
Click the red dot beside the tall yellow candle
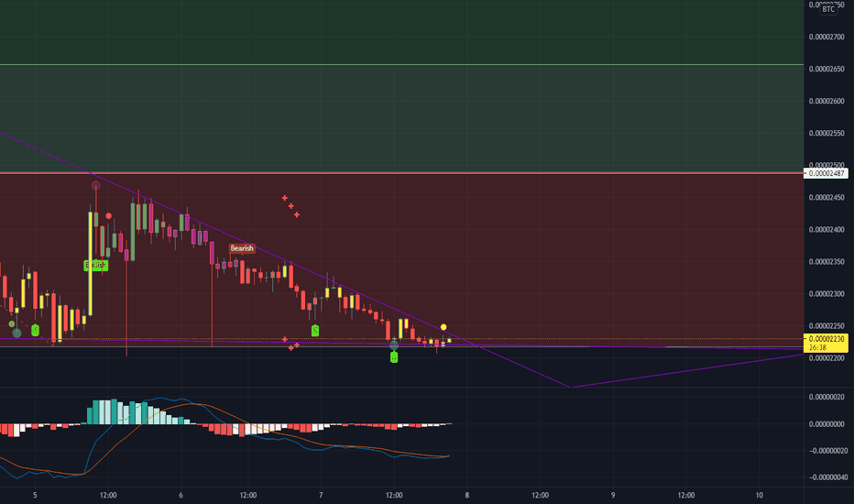(x=108, y=216)
